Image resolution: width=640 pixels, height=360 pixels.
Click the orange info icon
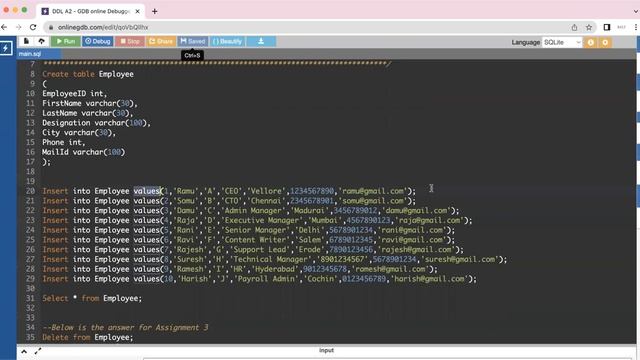click(591, 42)
